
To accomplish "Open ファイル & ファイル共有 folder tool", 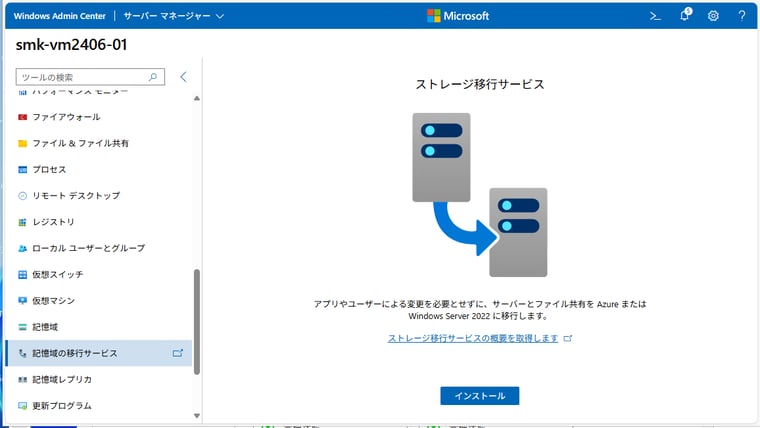I will [x=80, y=143].
